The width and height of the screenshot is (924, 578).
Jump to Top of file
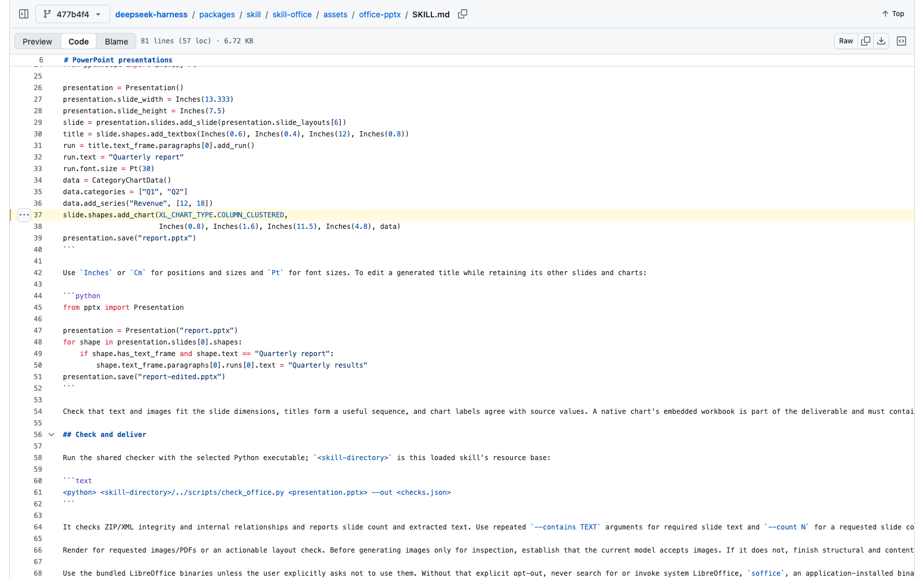point(893,14)
